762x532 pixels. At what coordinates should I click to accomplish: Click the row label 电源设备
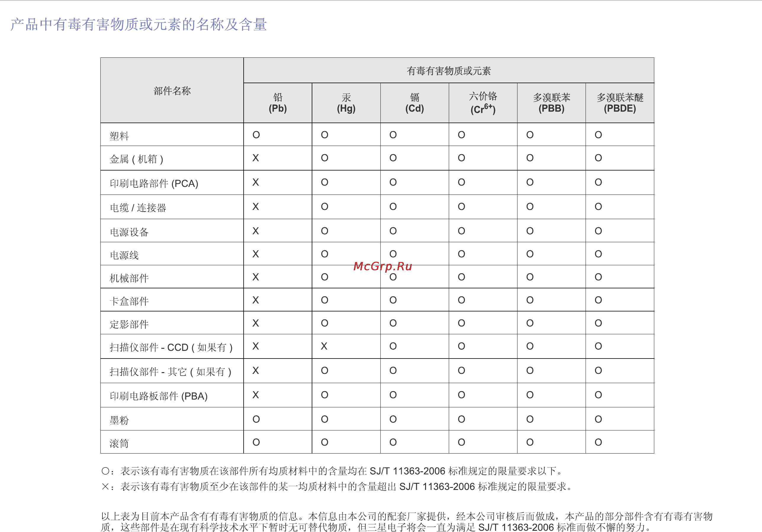click(129, 232)
